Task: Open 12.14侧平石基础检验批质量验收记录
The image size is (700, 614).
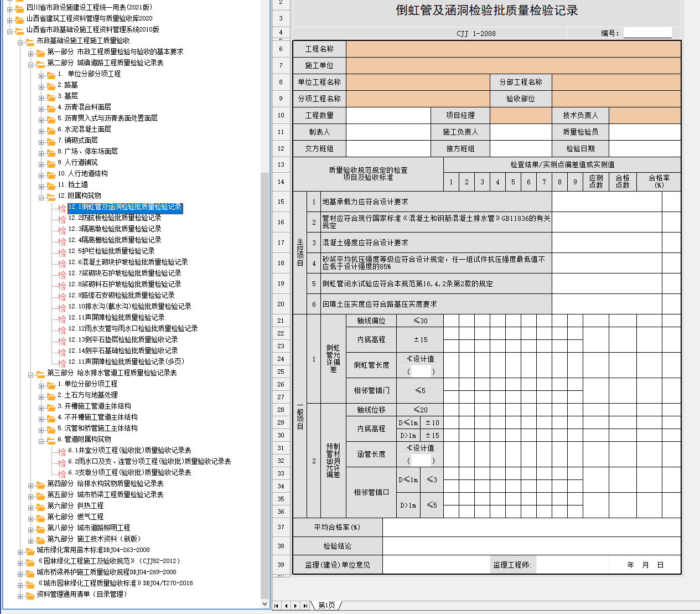Action: (x=123, y=351)
